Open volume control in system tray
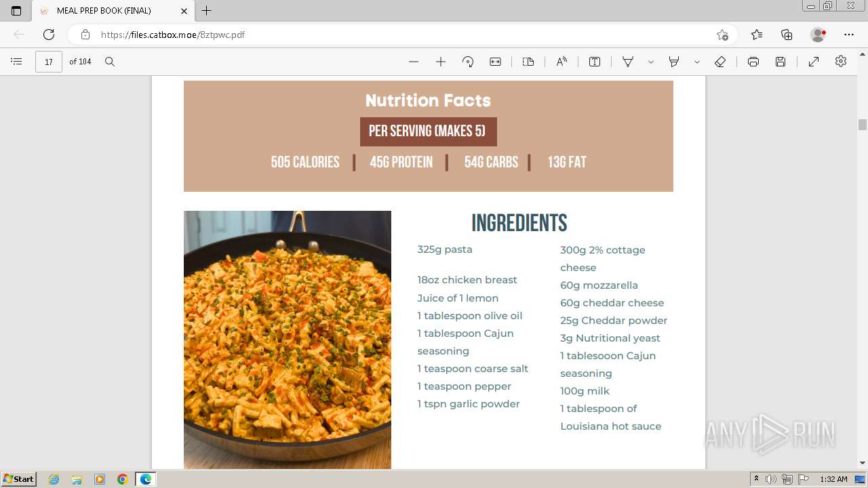Viewport: 868px width, 488px height. point(771,479)
